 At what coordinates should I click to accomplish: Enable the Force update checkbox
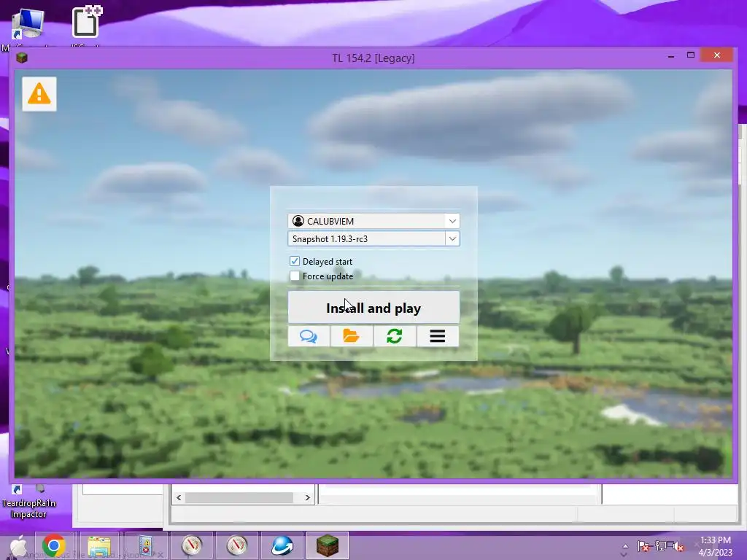coord(295,276)
